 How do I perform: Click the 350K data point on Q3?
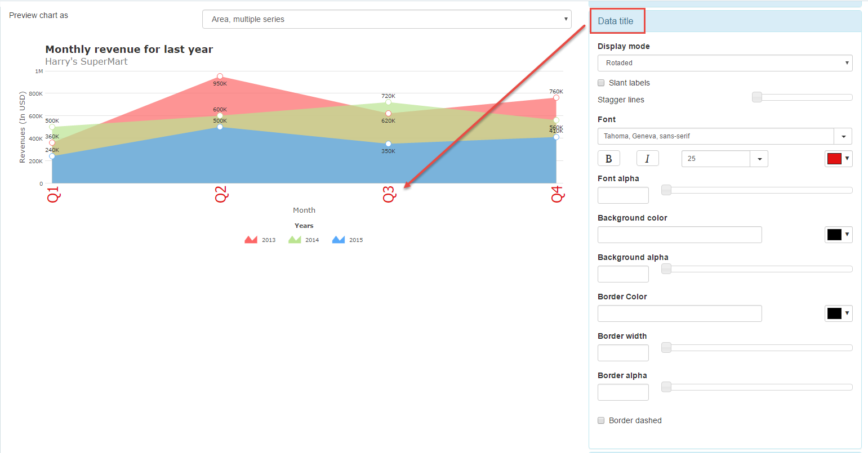click(x=388, y=144)
